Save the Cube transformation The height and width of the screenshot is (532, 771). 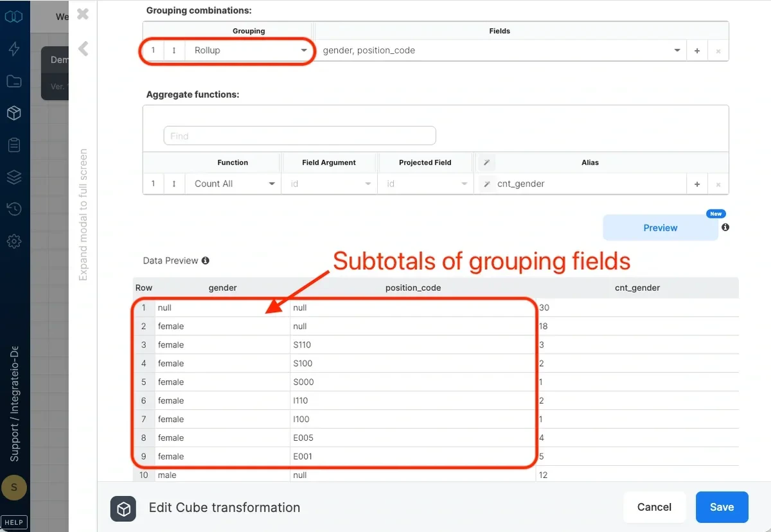click(722, 507)
